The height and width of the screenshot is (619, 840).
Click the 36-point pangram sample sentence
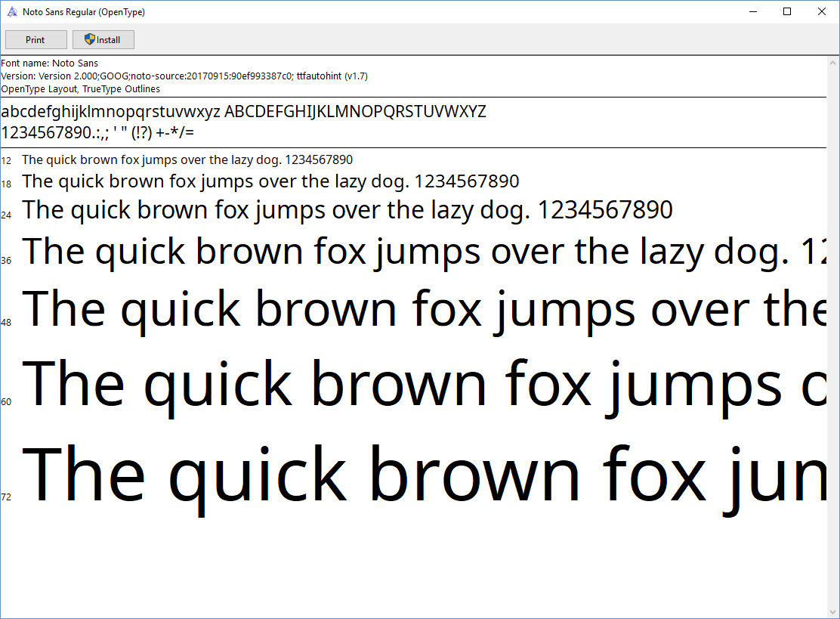pos(425,252)
